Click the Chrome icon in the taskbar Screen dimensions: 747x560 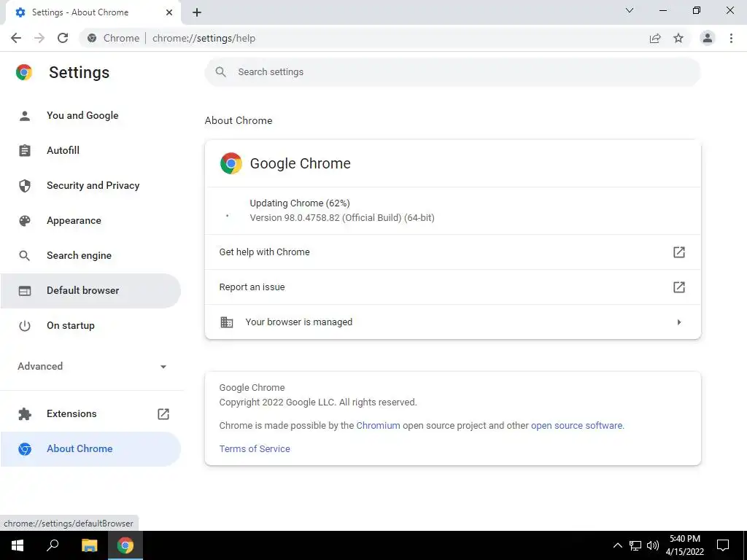[x=125, y=545]
